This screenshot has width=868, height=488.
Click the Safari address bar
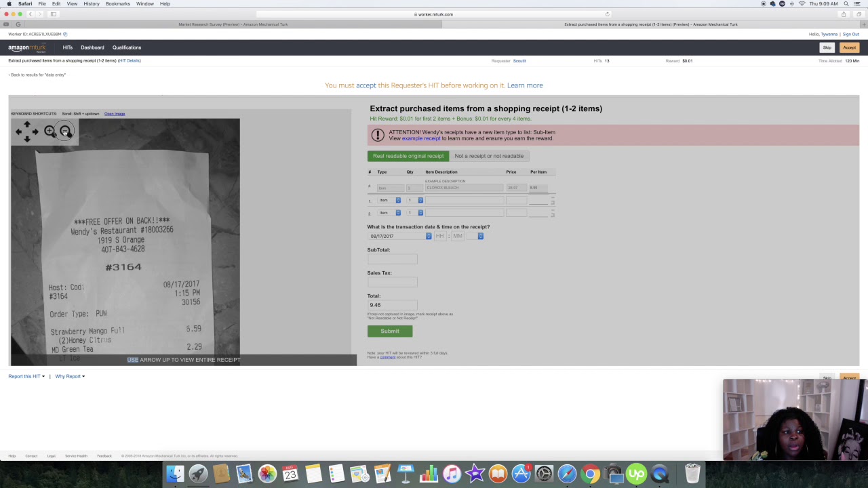tap(434, 14)
